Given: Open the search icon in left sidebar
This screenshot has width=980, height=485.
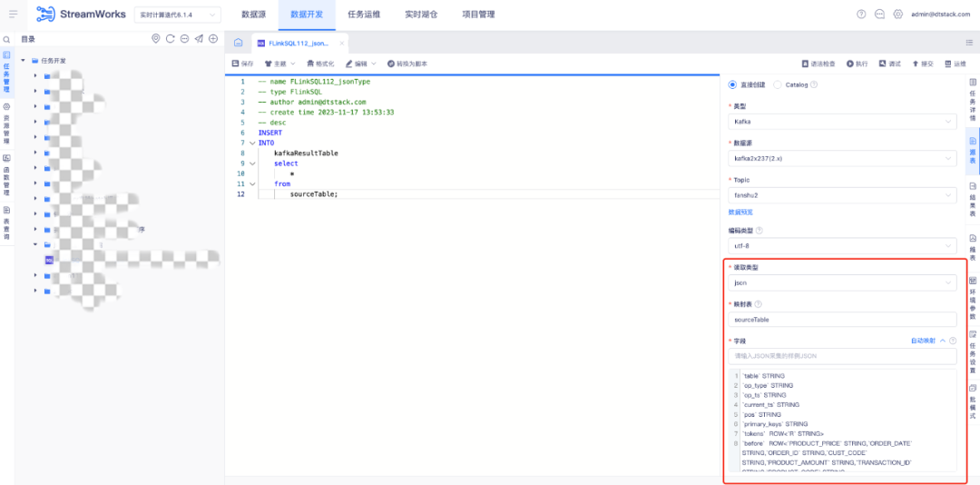Looking at the screenshot, I should 7,39.
